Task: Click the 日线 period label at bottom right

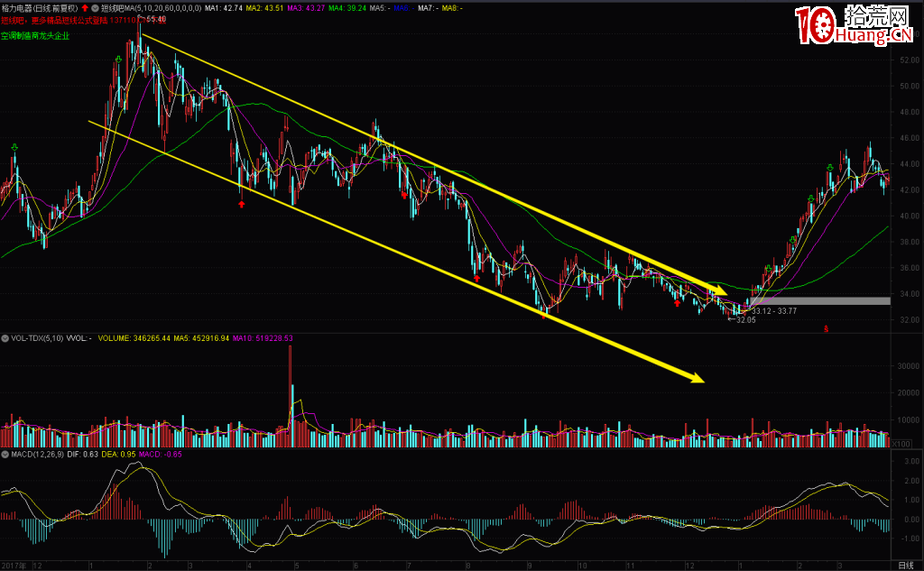Action: (906, 566)
